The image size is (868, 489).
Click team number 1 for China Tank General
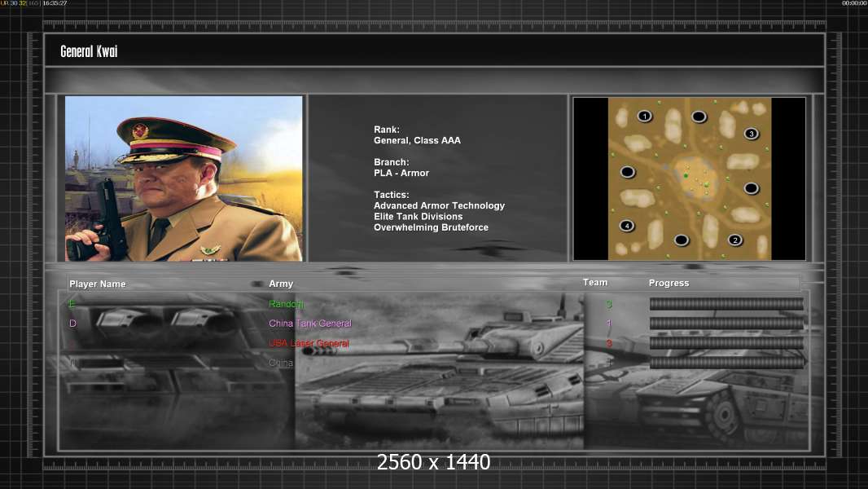[609, 324]
